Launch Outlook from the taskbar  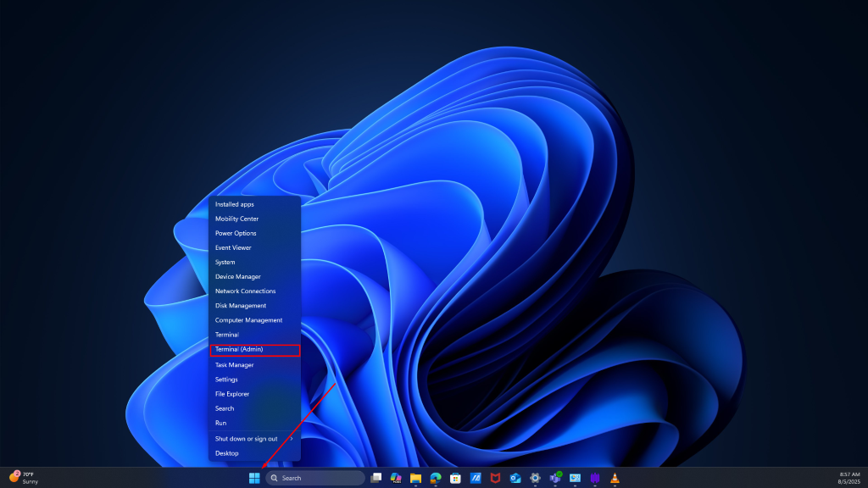point(515,477)
